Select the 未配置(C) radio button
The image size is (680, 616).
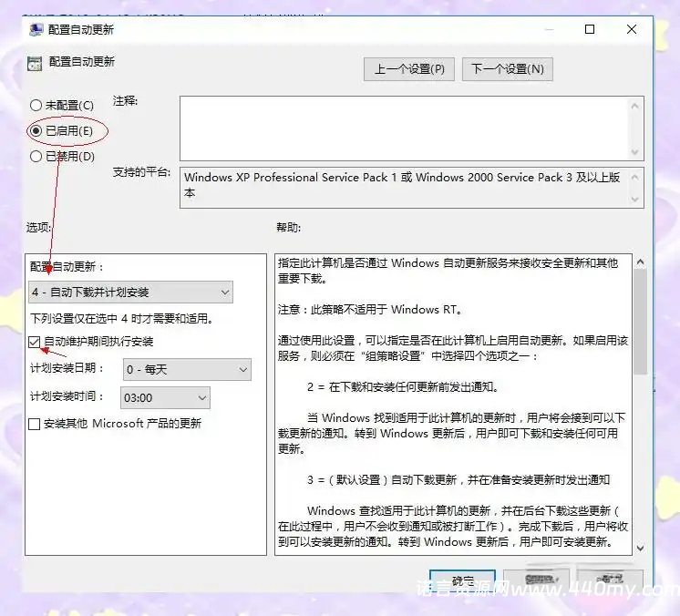tap(36, 106)
